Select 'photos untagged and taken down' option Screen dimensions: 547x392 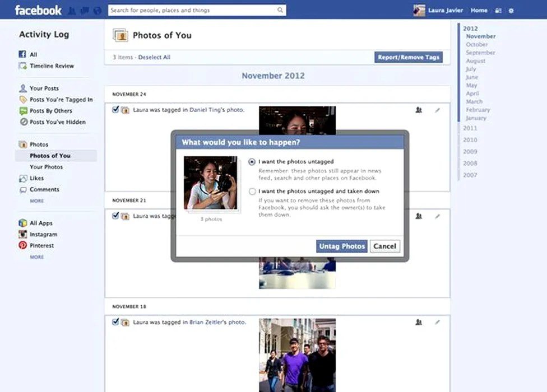point(252,192)
